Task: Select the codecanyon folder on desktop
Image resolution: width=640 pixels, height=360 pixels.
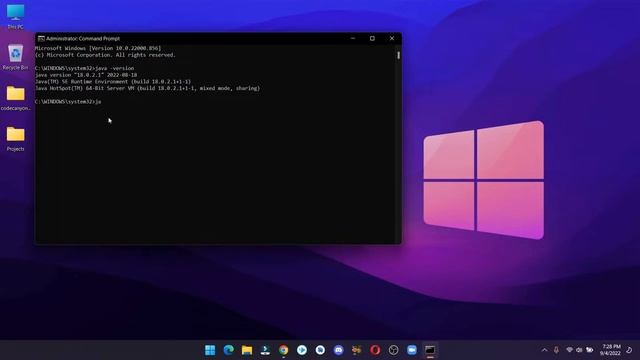Action: coord(16,98)
